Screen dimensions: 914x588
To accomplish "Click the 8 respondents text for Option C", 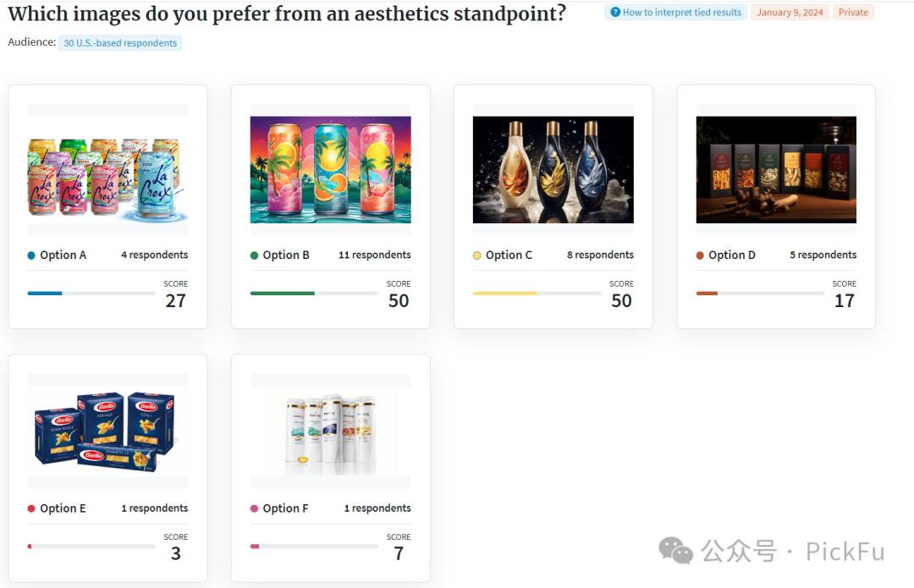I will [x=600, y=255].
